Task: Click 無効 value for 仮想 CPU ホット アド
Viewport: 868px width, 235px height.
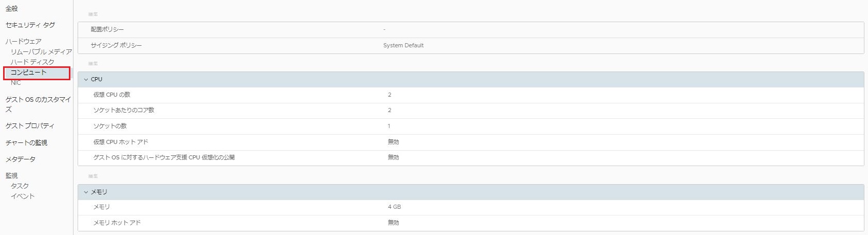Action: point(393,142)
